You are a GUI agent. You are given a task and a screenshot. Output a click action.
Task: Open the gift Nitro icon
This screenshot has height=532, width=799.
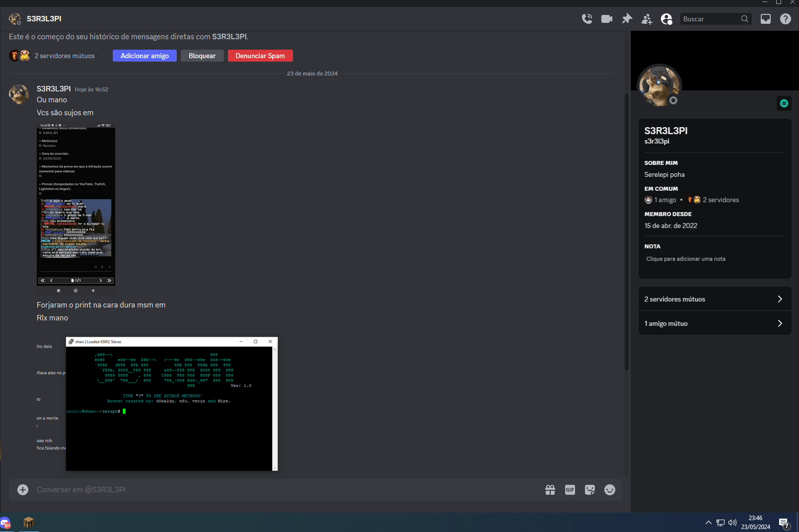pyautogui.click(x=550, y=490)
